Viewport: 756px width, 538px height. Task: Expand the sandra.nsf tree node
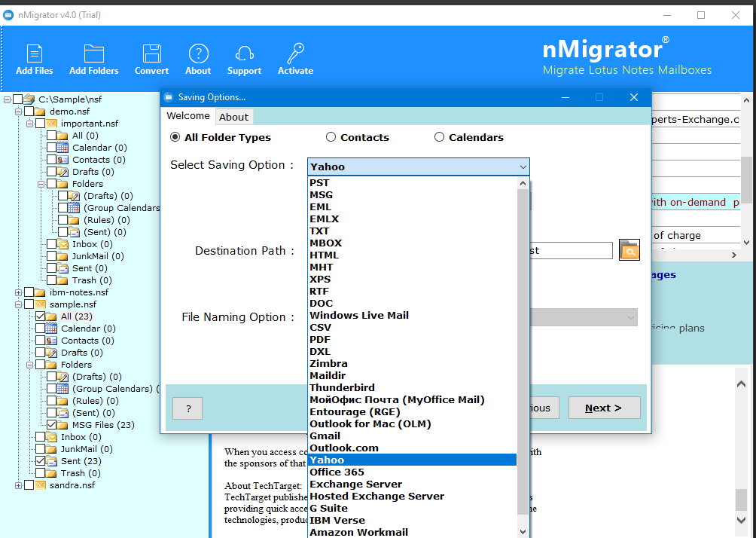tap(18, 485)
